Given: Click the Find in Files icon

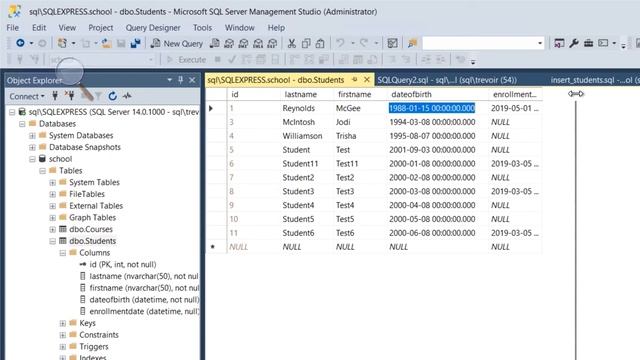Looking at the screenshot, I should click(412, 43).
